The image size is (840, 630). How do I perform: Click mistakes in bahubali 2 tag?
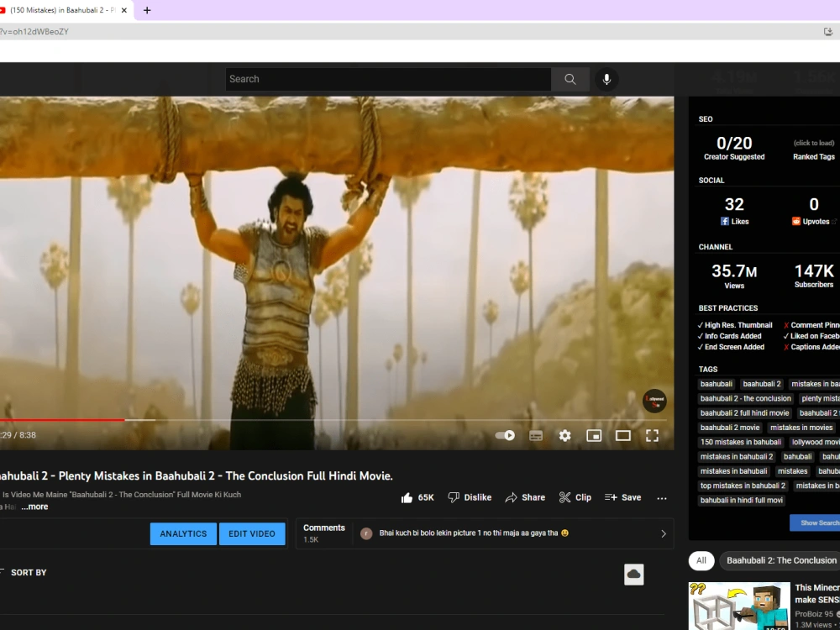(738, 456)
